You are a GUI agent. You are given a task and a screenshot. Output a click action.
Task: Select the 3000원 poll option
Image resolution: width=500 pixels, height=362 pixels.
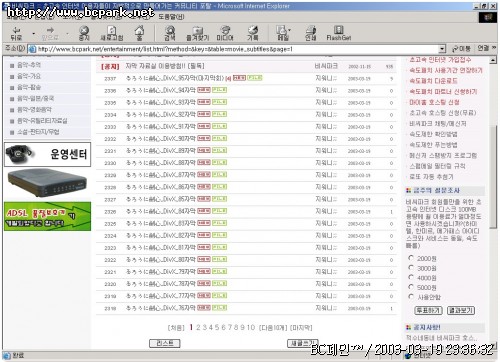[411, 268]
